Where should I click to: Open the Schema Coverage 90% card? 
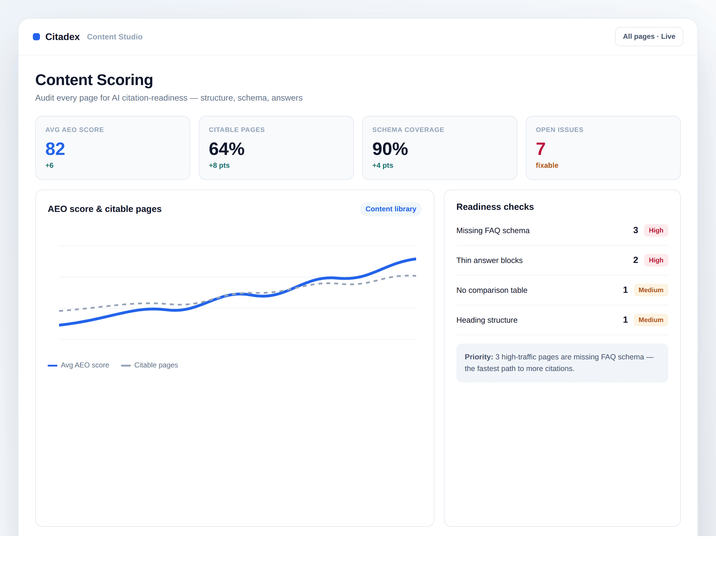coord(439,148)
